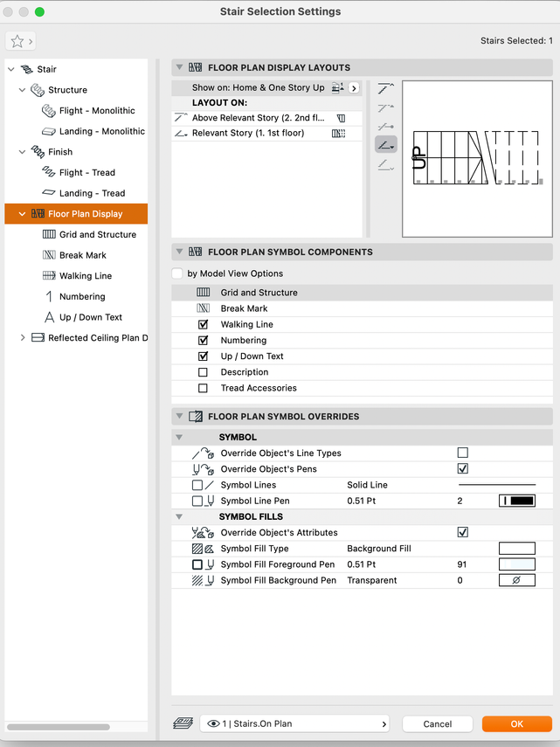Disable Override Object's Pens checkbox
The height and width of the screenshot is (747, 560).
462,468
